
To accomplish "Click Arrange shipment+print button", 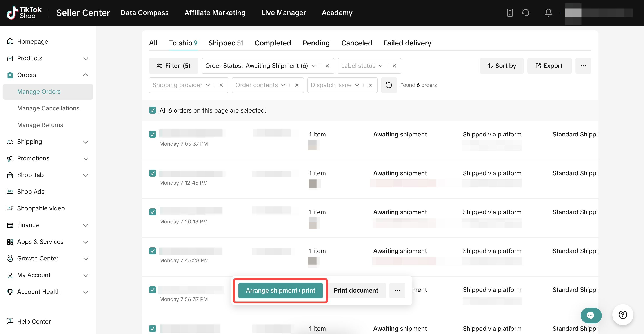I will 280,290.
